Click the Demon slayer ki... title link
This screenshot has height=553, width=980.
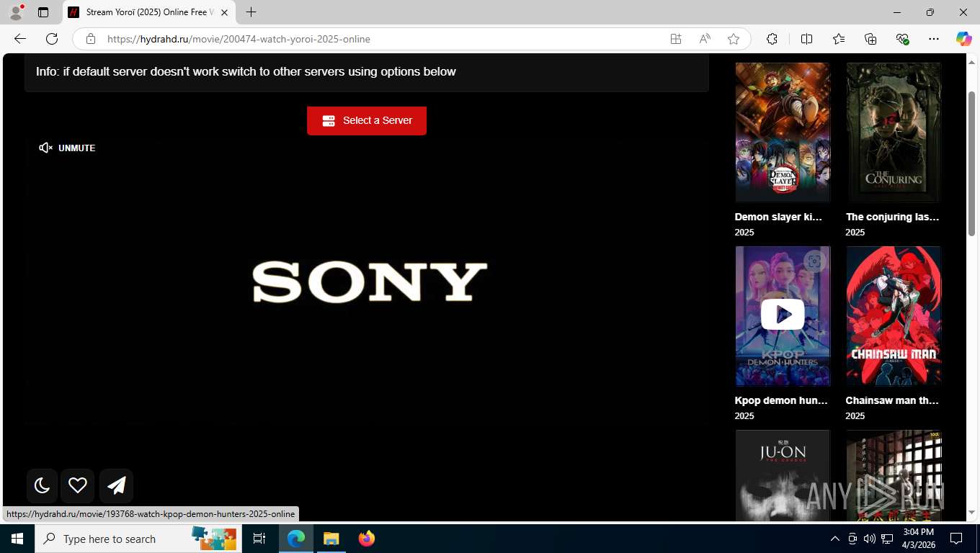[x=778, y=217]
